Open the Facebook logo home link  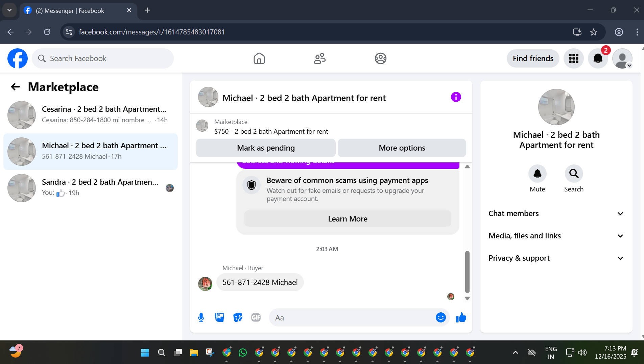click(18, 58)
